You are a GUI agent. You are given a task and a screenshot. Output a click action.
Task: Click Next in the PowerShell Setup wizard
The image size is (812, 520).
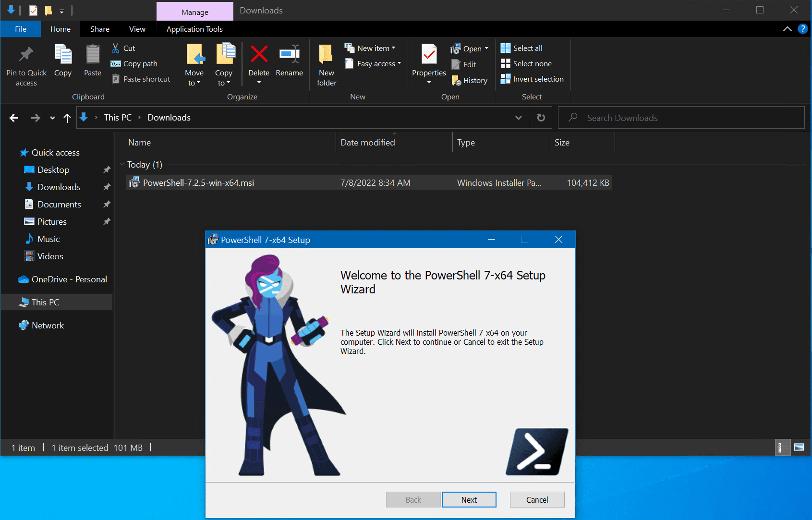(469, 499)
